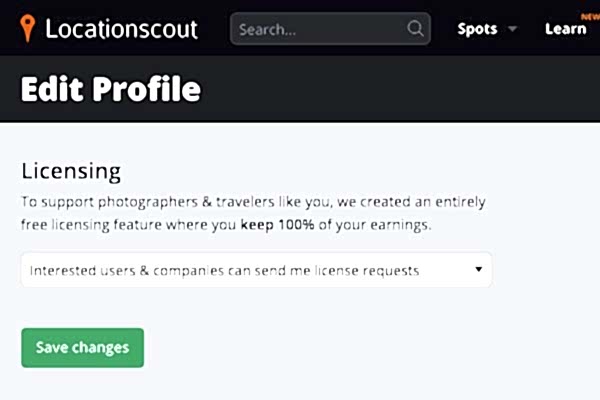Open the Spots navigation menu
Viewport: 600px width, 400px height.
point(477,29)
